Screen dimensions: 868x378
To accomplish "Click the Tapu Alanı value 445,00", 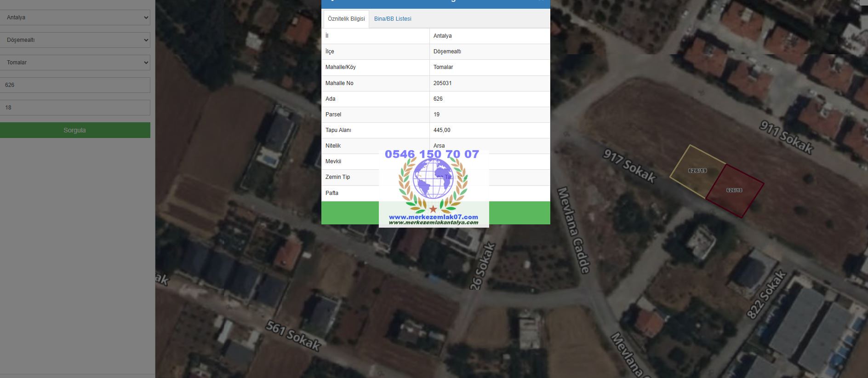I will 442,130.
